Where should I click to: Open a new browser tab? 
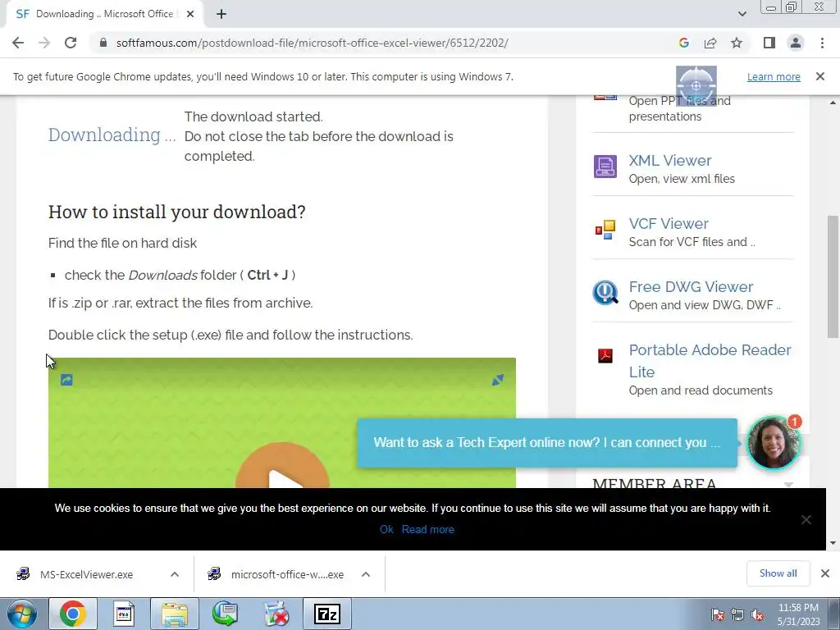221,14
